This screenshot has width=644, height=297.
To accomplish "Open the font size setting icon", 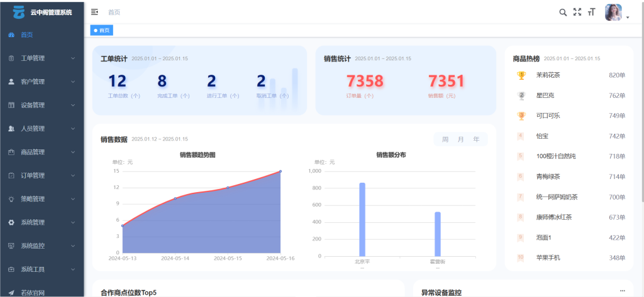I will pos(591,12).
